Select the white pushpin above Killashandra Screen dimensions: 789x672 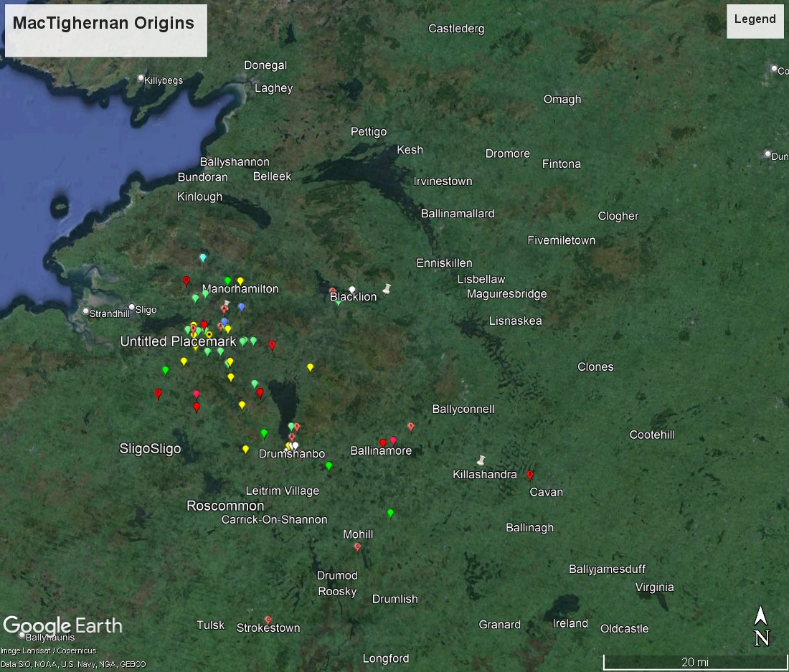481,460
